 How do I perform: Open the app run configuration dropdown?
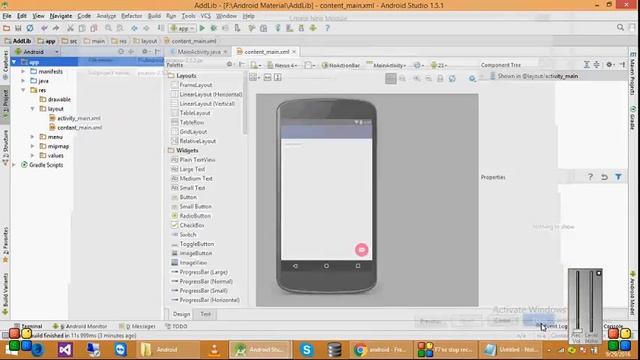tap(182, 28)
